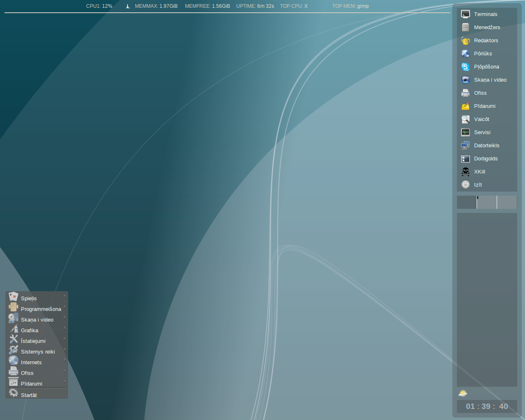Launch the Pōrlūks web browser icon
This screenshot has height=420, width=525.
click(x=466, y=54)
